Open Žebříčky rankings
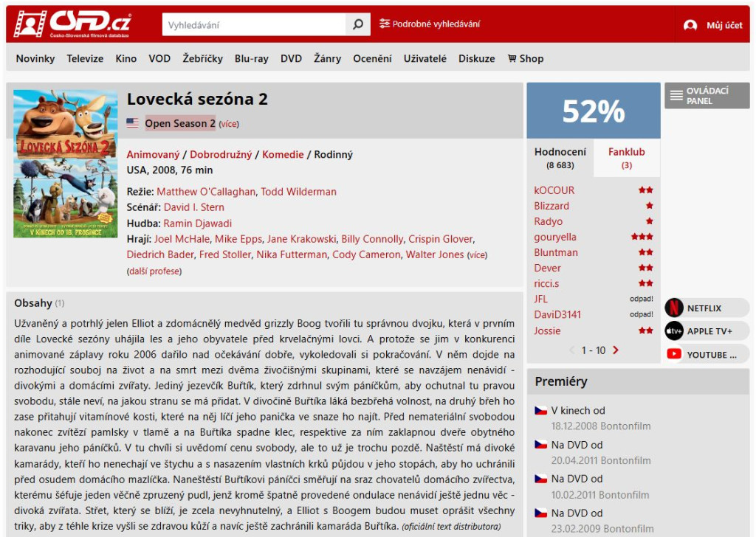Screen dimensions: 756x537 point(202,59)
